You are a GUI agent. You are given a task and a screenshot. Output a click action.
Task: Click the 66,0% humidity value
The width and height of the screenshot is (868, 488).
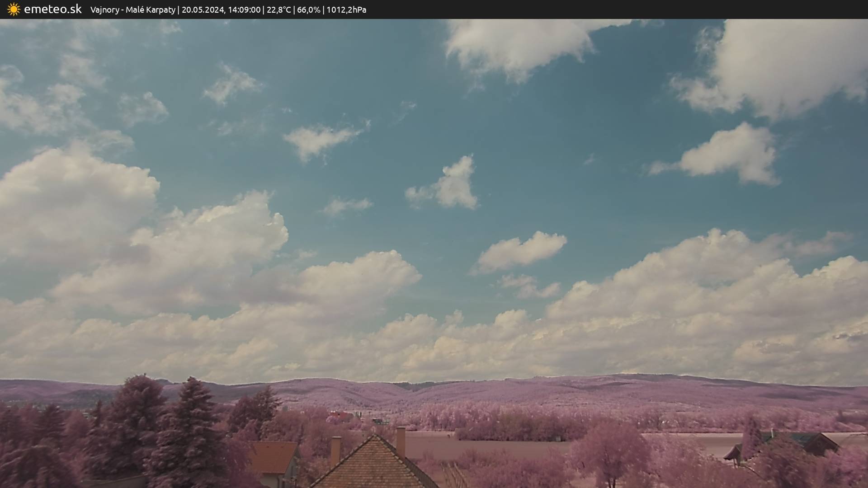point(308,10)
